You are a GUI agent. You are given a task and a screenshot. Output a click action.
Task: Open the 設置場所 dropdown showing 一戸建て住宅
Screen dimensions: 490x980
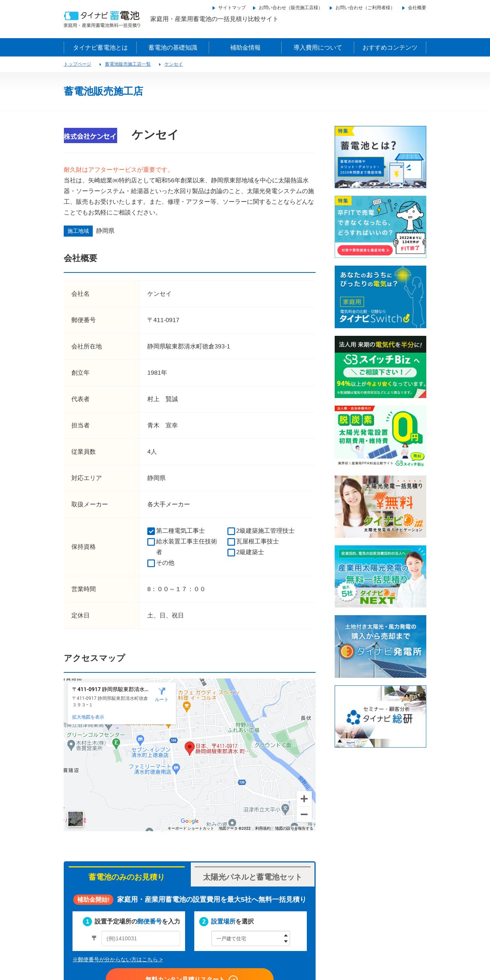point(251,938)
